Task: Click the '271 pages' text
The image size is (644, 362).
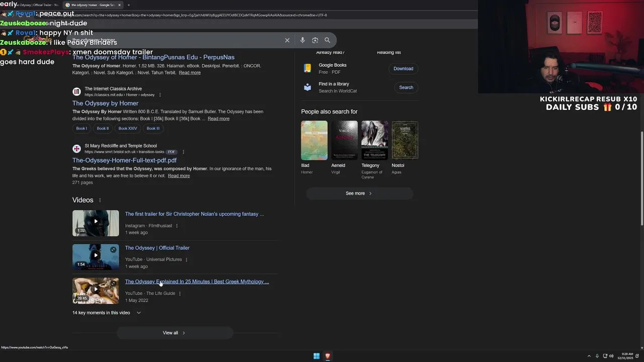Action: tap(83, 183)
